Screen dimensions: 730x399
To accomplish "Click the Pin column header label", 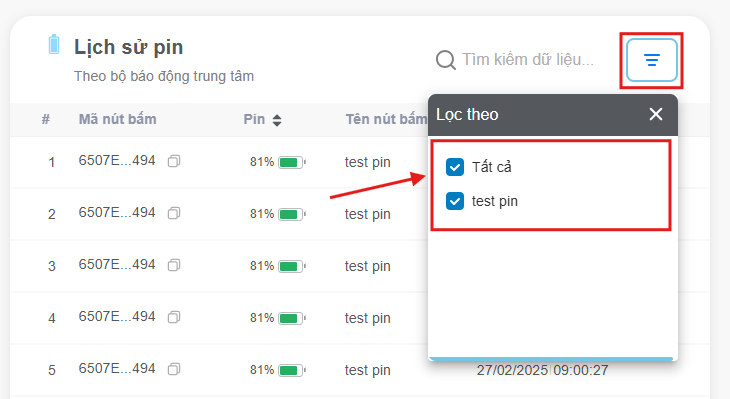I will [x=254, y=119].
